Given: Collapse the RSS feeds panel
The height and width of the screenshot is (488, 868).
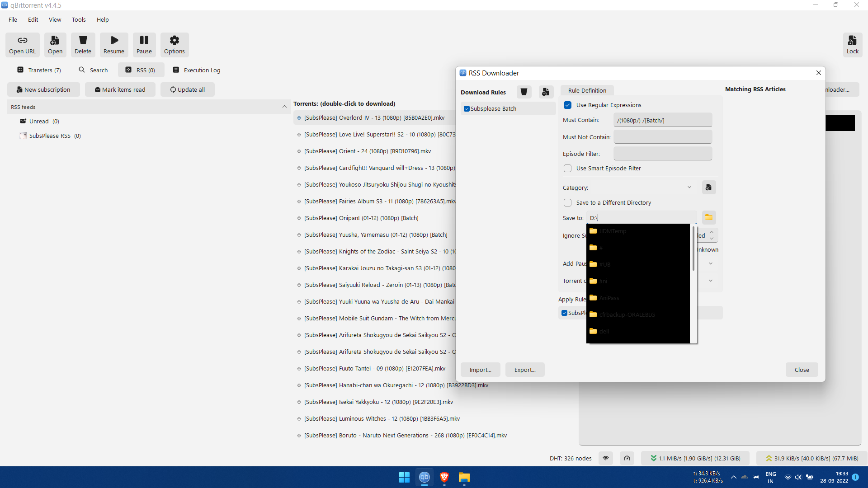Looking at the screenshot, I should click(284, 107).
